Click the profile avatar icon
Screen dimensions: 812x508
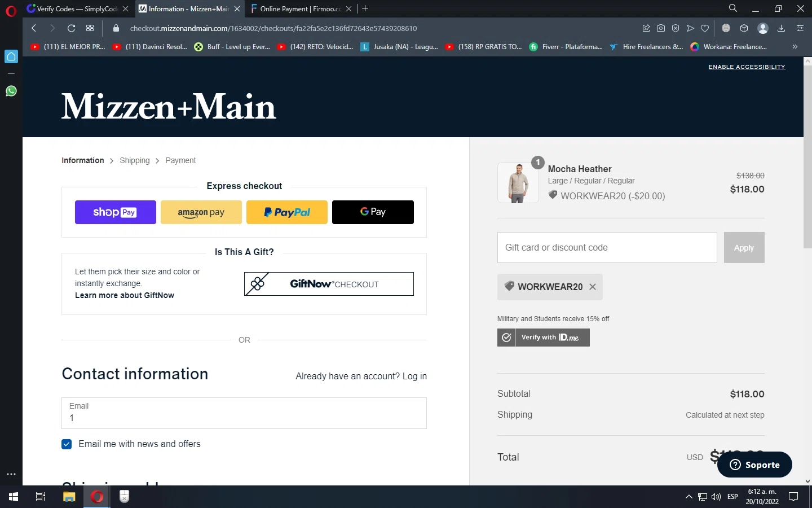click(763, 28)
